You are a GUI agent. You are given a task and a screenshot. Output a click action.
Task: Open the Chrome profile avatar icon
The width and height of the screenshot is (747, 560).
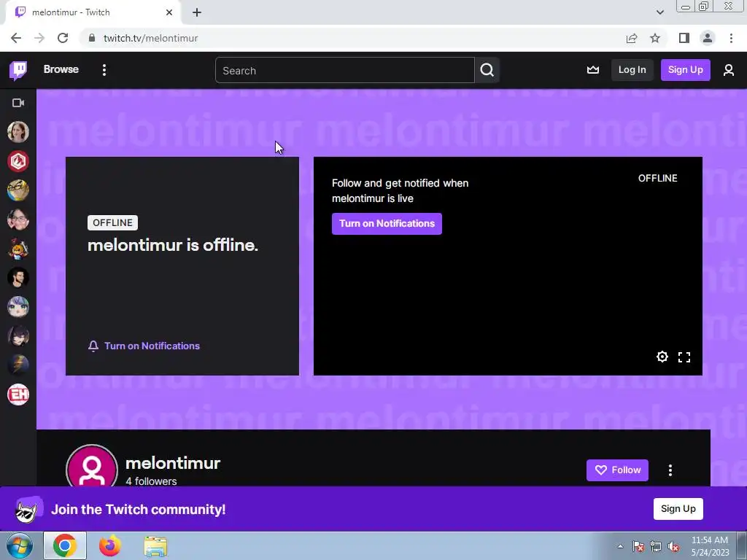[x=708, y=38]
